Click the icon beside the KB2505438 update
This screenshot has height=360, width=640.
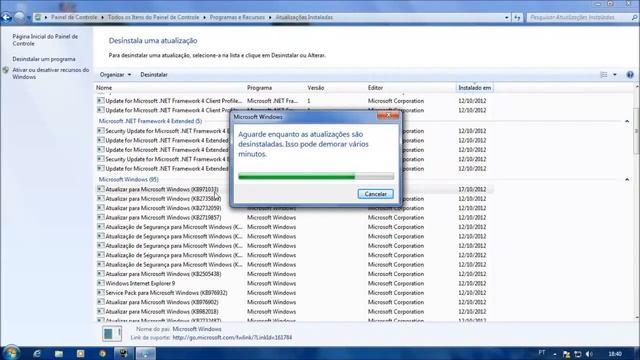click(100, 273)
